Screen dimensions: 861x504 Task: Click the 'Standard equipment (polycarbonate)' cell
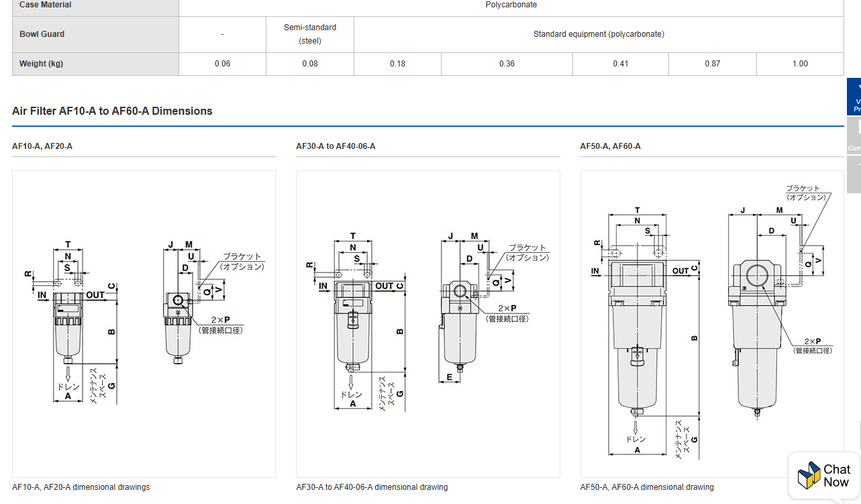click(599, 34)
